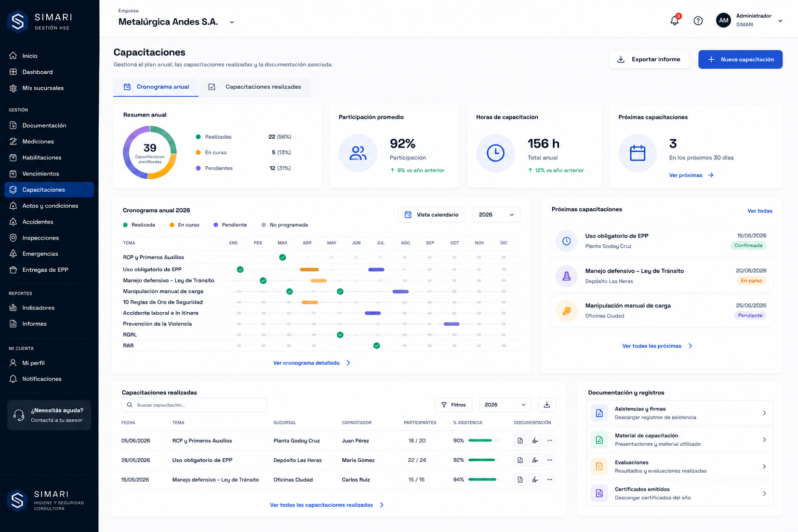798x532 pixels.
Task: Click the Ver todas link in Próximas capacitaciones
Action: [x=760, y=211]
